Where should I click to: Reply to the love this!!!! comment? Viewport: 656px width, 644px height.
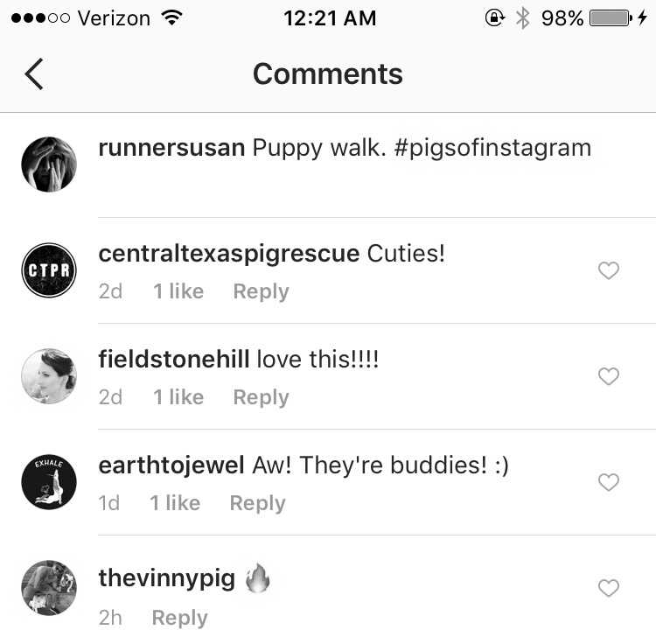pos(261,397)
